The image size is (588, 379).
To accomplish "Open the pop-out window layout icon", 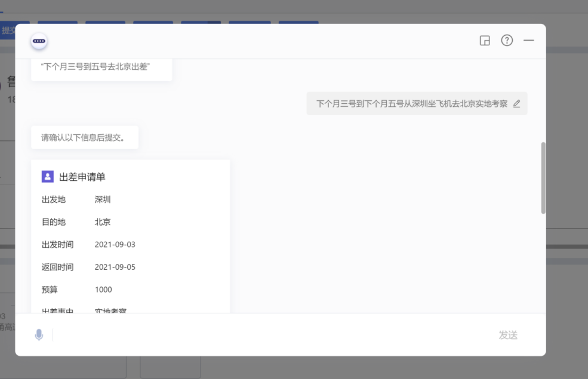I will point(485,41).
